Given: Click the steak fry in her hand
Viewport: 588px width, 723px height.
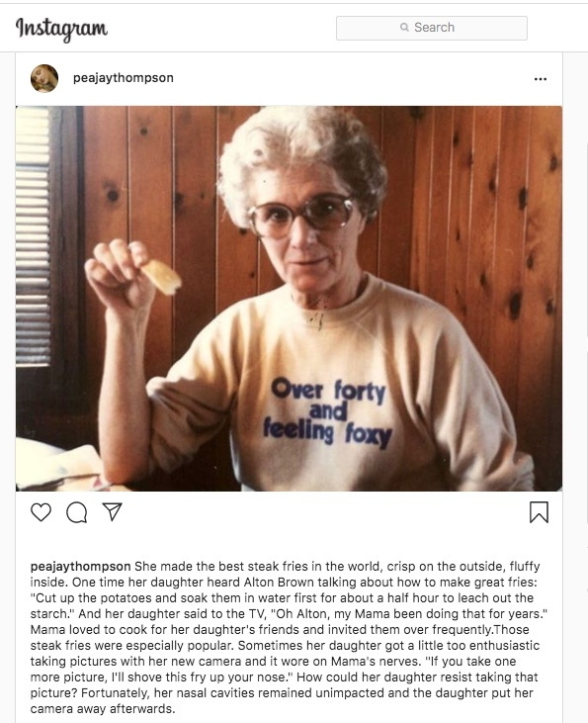Looking at the screenshot, I should coord(161,277).
